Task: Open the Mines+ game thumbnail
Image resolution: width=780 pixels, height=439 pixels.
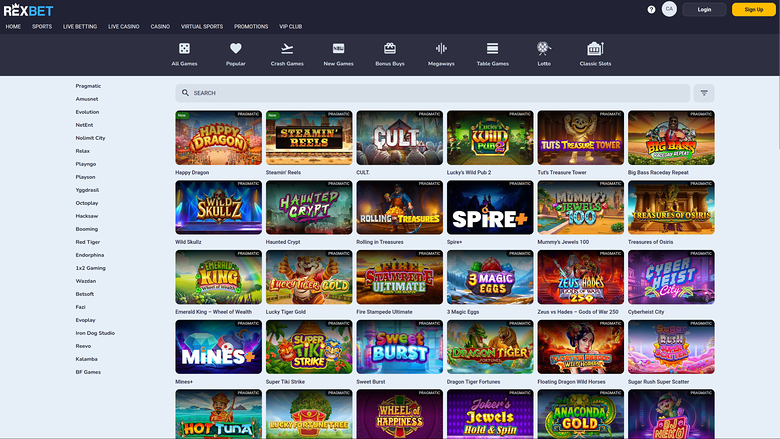Action: [x=218, y=347]
